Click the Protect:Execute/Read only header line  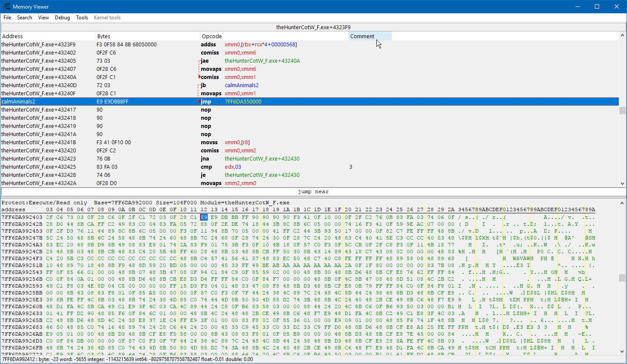click(x=145, y=203)
